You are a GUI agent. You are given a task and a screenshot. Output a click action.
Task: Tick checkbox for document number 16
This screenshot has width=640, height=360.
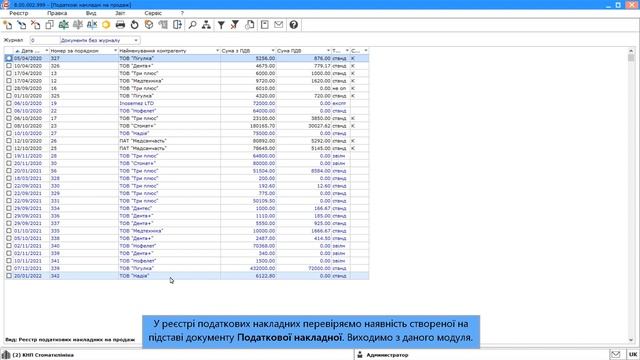tap(9, 88)
